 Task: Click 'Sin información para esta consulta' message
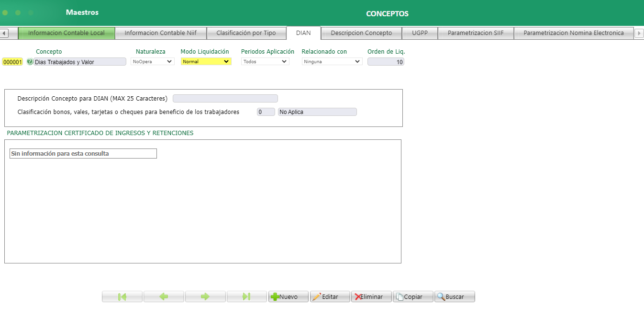[83, 154]
